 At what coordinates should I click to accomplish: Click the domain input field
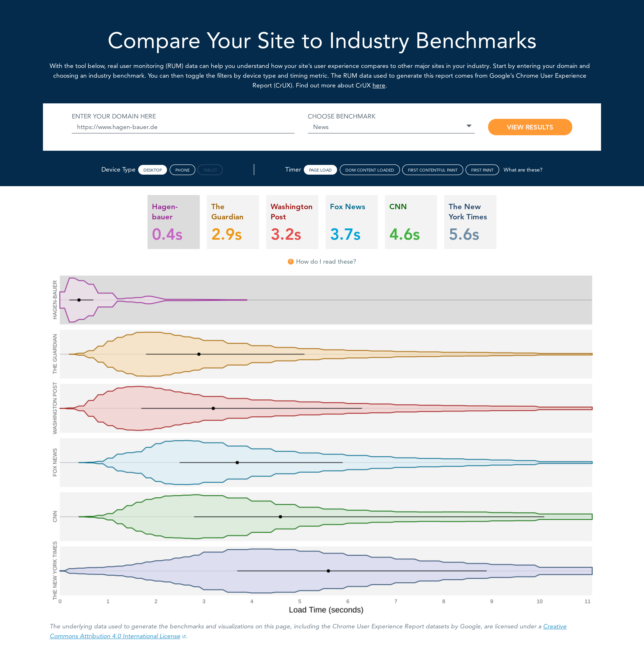pos(183,127)
